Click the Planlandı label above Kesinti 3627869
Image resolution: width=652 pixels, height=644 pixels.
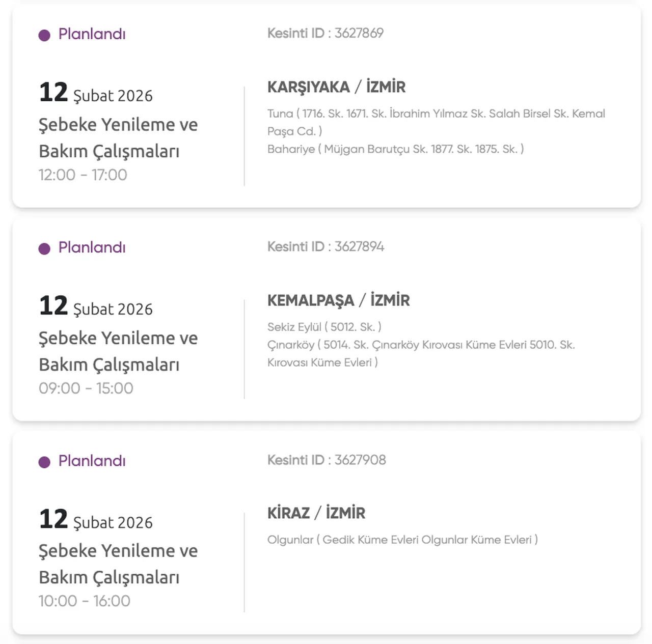(92, 34)
